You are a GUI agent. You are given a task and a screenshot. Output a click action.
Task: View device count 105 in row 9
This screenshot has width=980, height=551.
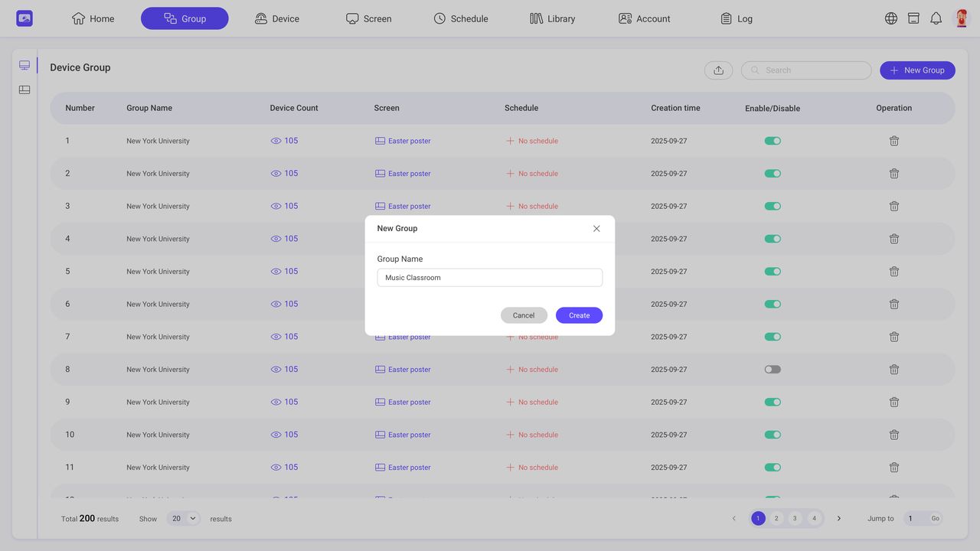click(284, 402)
